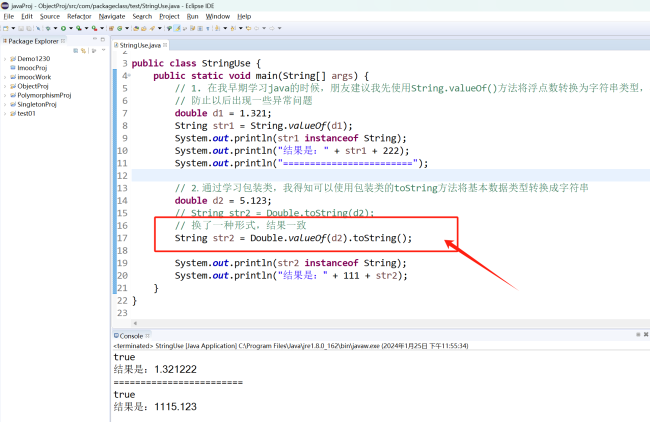The image size is (650, 422).
Task: Toggle Block Selection mode
Action: 200,28
